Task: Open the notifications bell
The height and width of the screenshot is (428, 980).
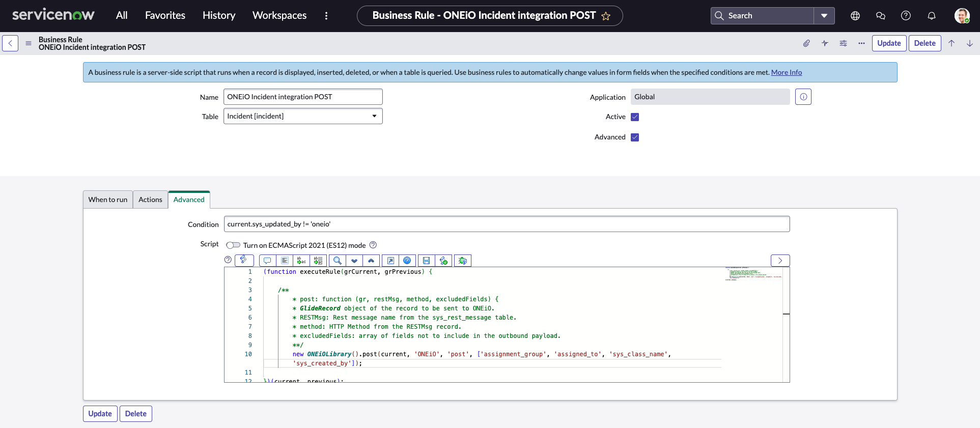Action: point(932,16)
